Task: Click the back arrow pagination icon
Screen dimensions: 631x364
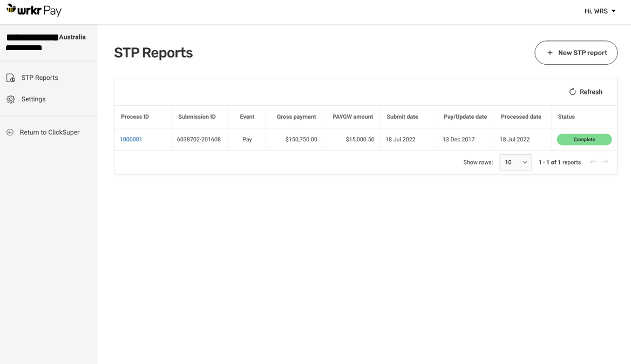Action: [593, 162]
